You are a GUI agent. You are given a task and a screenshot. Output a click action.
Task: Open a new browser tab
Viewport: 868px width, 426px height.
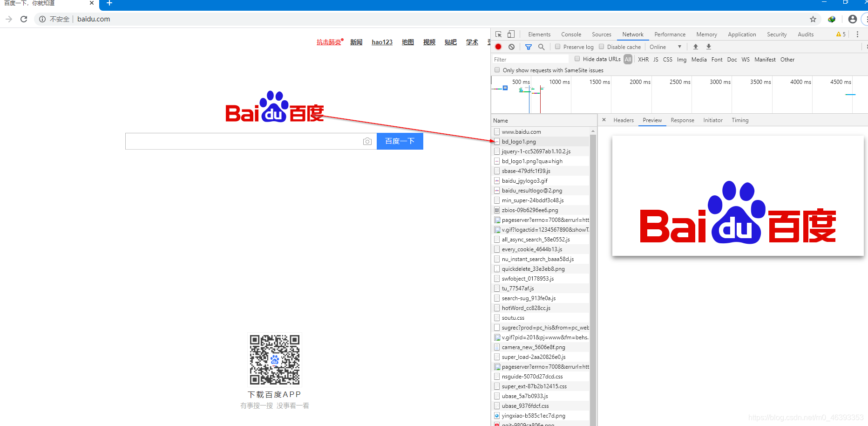109,3
